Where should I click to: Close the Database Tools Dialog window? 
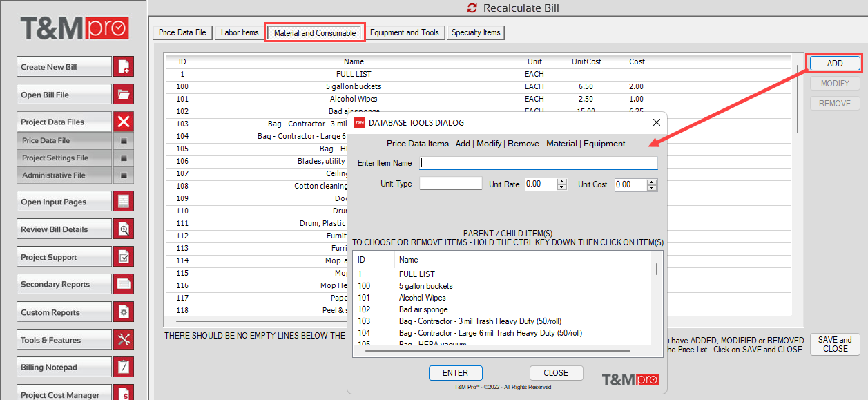[x=656, y=122]
